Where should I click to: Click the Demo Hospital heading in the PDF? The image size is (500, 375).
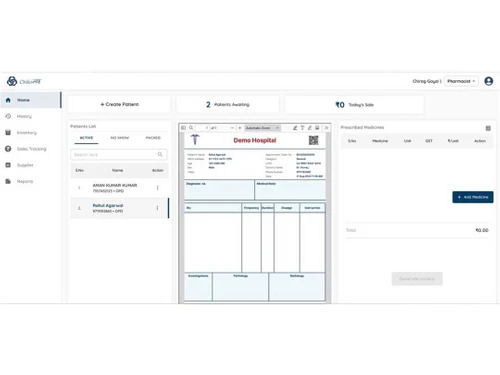255,140
